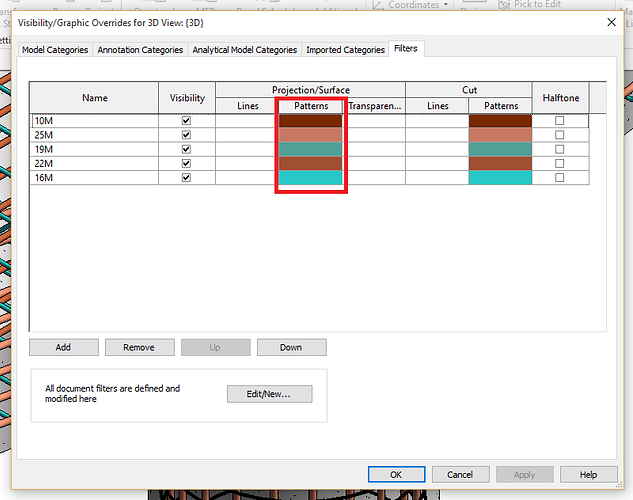
Task: Toggle visibility checkbox for 10M filter
Action: click(x=186, y=121)
